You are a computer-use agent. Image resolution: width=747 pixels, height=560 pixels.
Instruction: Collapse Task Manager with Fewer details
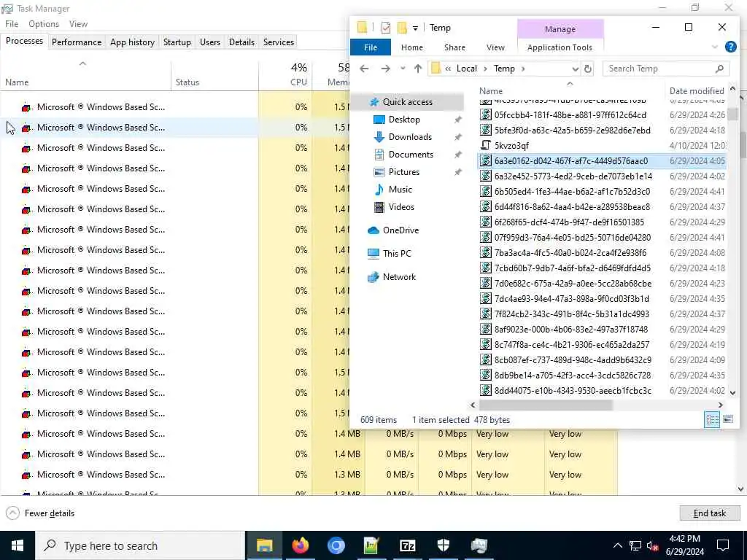tap(40, 513)
